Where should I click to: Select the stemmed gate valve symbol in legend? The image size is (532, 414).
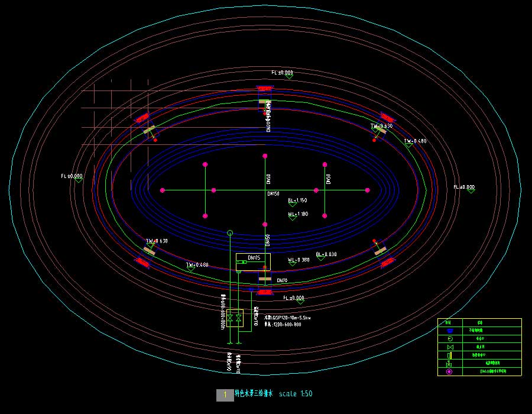[x=449, y=364]
